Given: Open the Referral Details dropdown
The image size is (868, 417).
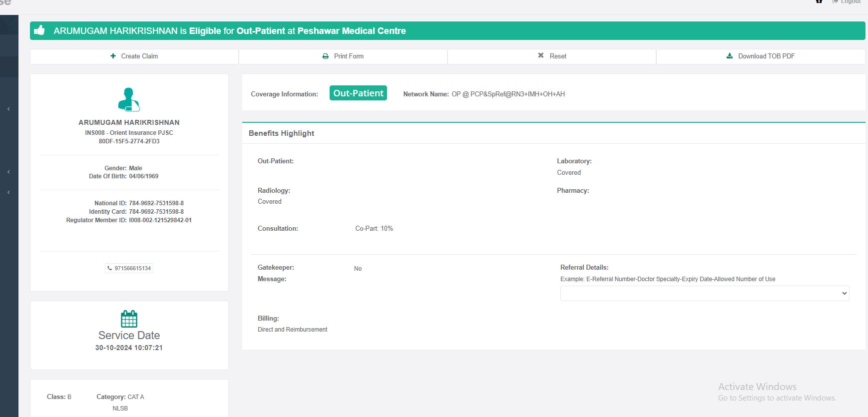Looking at the screenshot, I should point(704,293).
